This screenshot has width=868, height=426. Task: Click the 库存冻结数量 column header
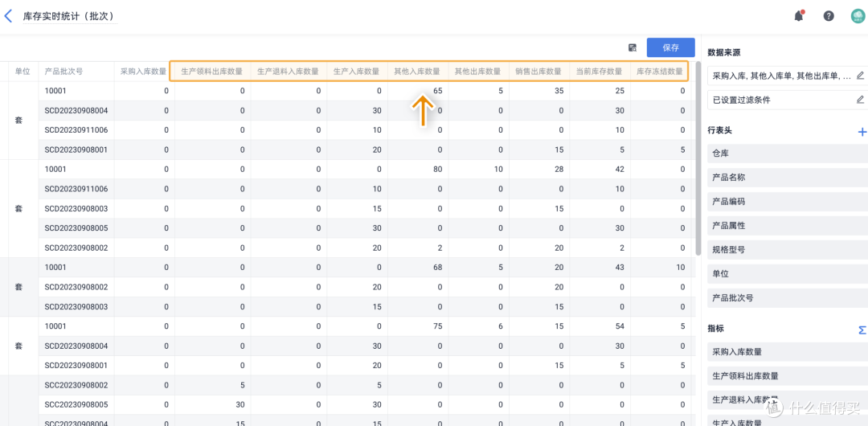660,72
